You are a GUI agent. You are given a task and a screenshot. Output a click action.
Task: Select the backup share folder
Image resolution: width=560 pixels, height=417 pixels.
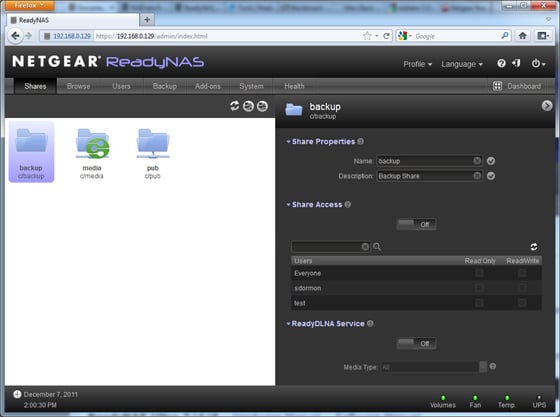click(x=31, y=152)
